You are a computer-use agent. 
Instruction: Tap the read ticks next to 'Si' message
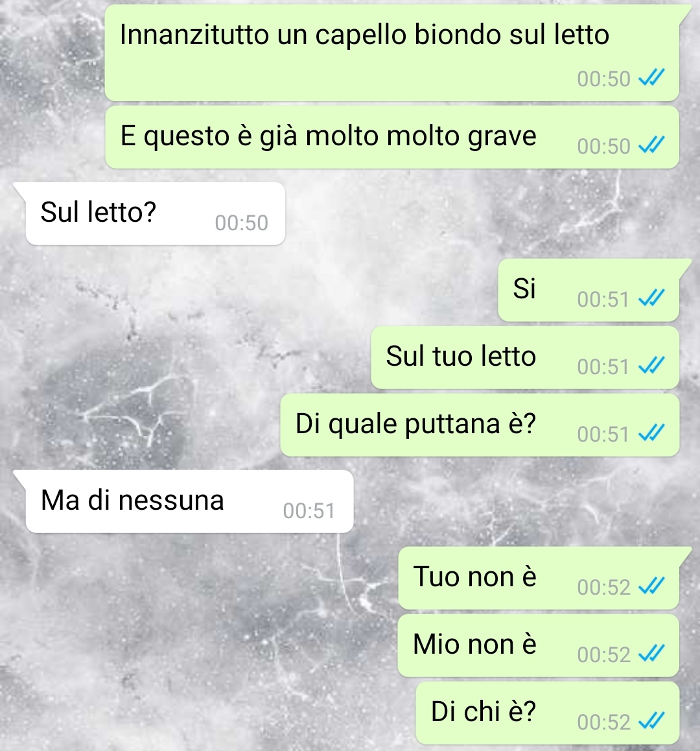tap(651, 298)
